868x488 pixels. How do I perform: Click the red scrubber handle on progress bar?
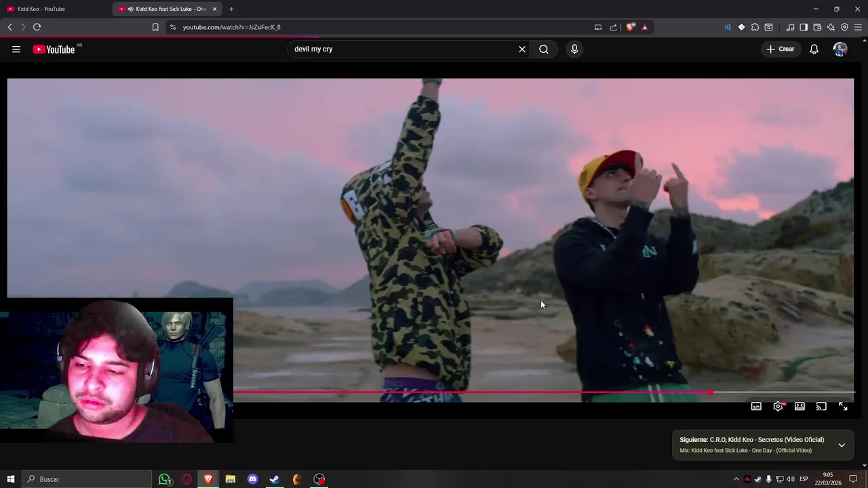pos(710,392)
